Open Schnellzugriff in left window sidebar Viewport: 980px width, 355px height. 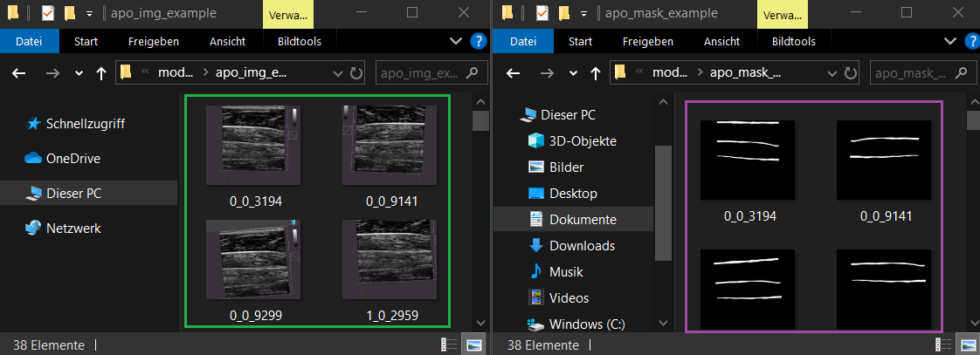coord(85,124)
